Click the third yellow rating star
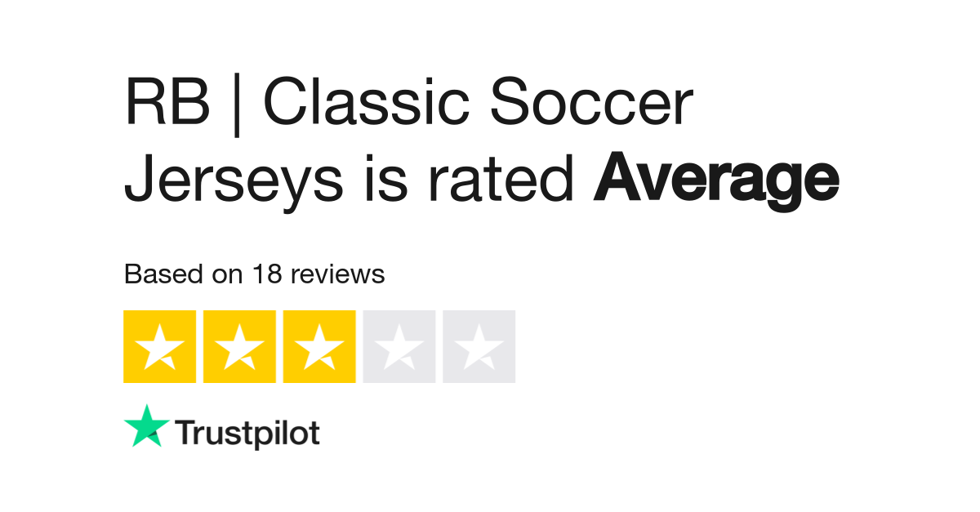 319,346
